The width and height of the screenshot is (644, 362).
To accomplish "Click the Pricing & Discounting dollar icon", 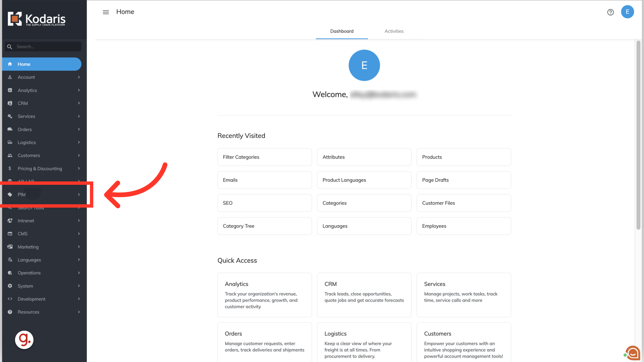I will pos(10,169).
